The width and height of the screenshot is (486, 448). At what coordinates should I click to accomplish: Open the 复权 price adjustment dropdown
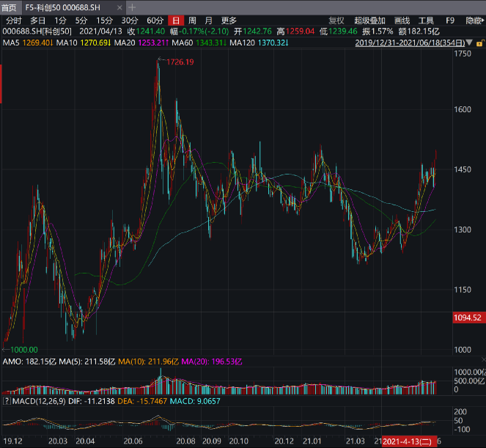[336, 21]
